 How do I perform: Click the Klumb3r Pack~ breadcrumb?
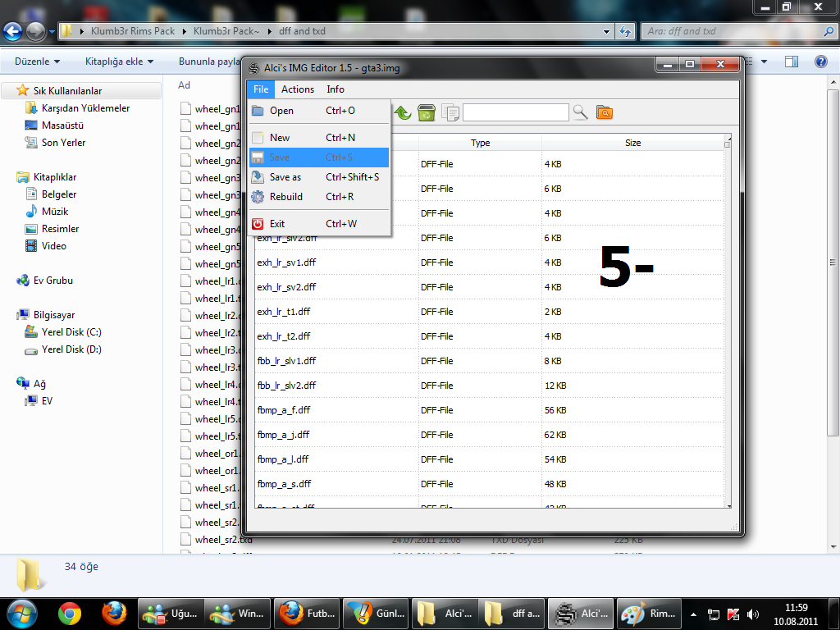[226, 31]
